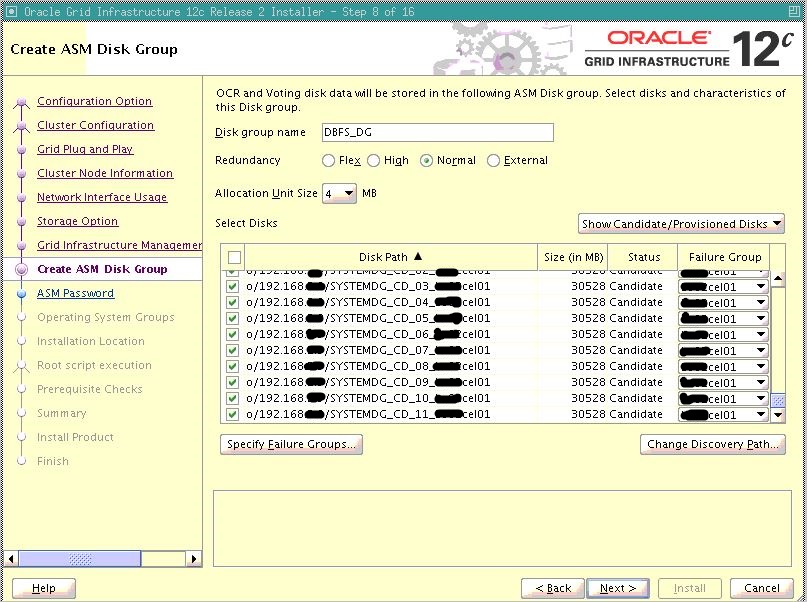Viewport: 807px width, 602px height.
Task: Click the Change Discovery Path button
Action: click(713, 445)
